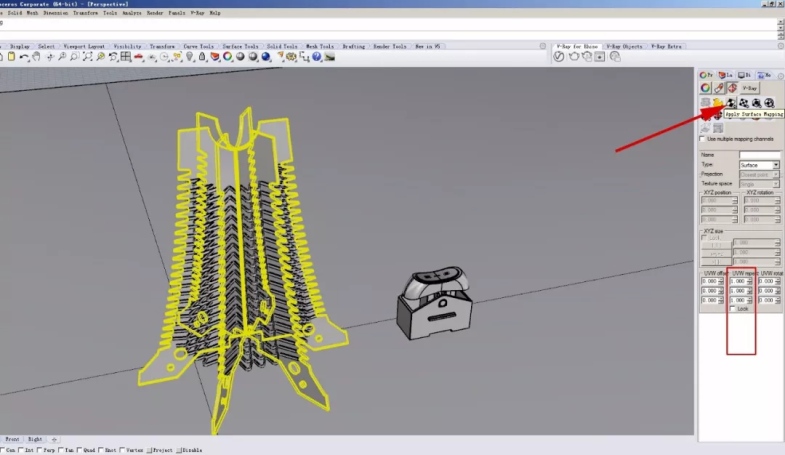
Task: Click the first UVW repeat value stepper
Action: 752,281
